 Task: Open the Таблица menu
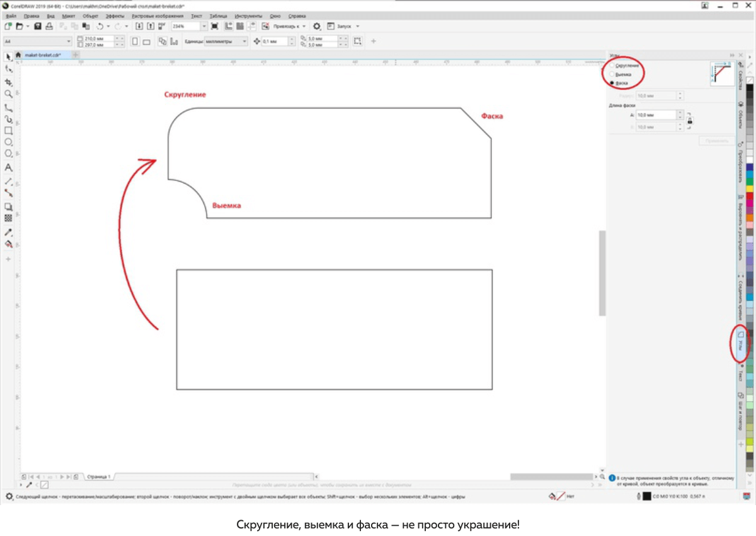[218, 15]
